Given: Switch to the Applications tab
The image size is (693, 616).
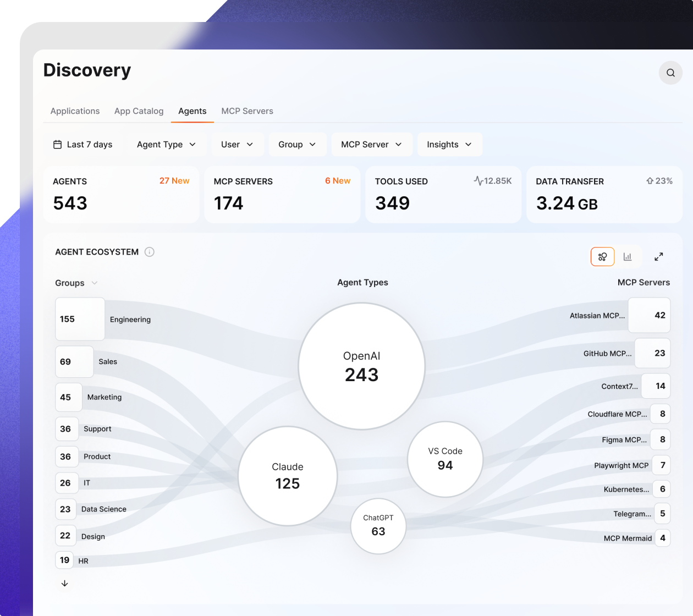Looking at the screenshot, I should click(75, 111).
